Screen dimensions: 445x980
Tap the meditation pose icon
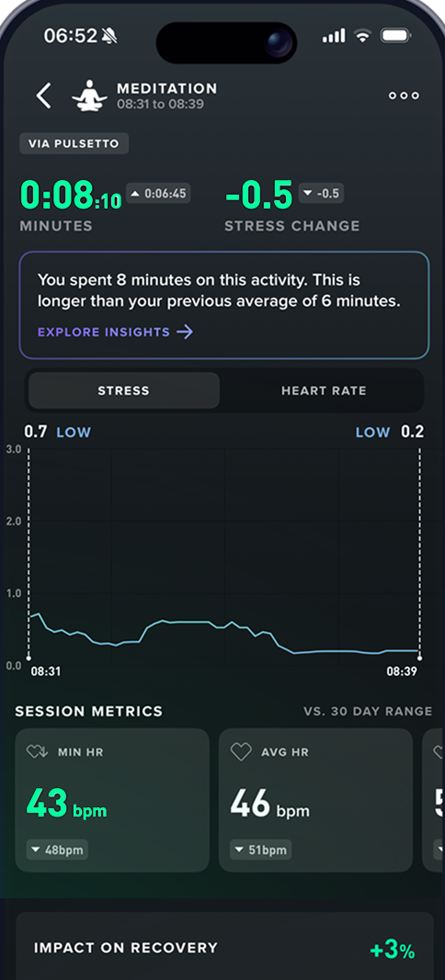[89, 95]
